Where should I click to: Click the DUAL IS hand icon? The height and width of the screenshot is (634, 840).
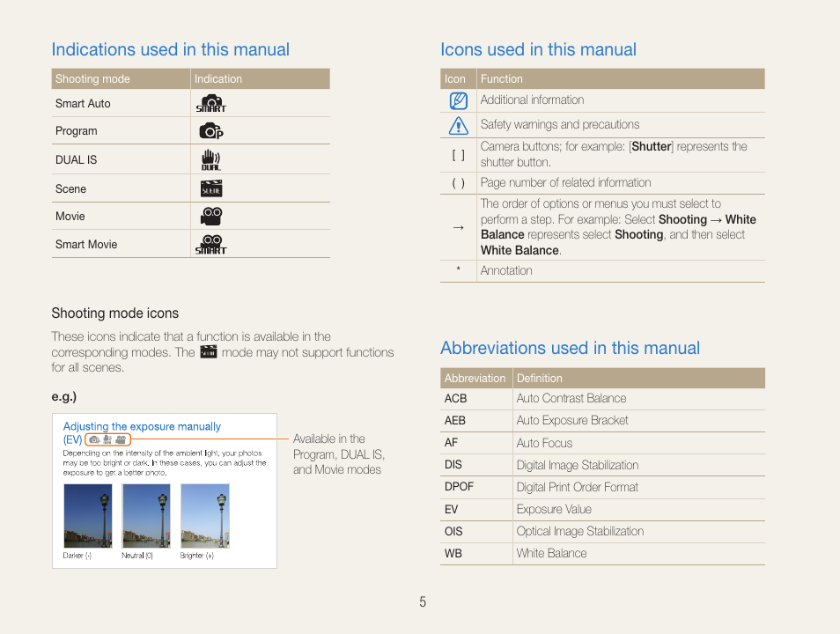point(210,159)
